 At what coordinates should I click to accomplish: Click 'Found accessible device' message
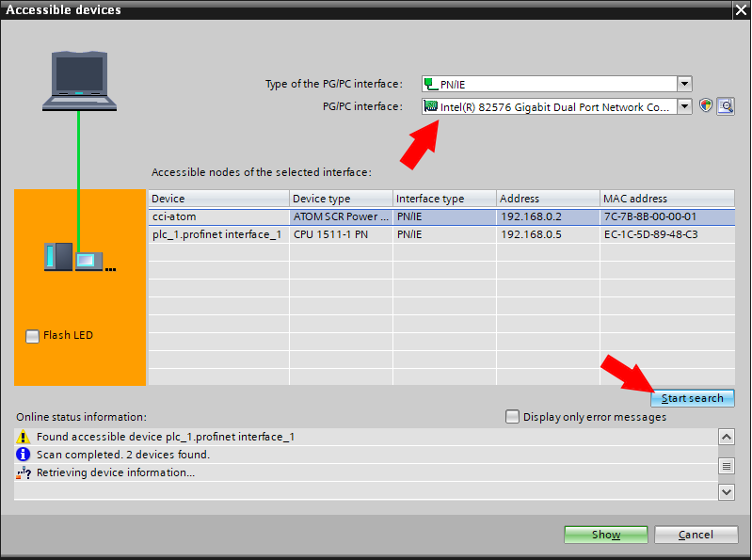[166, 437]
